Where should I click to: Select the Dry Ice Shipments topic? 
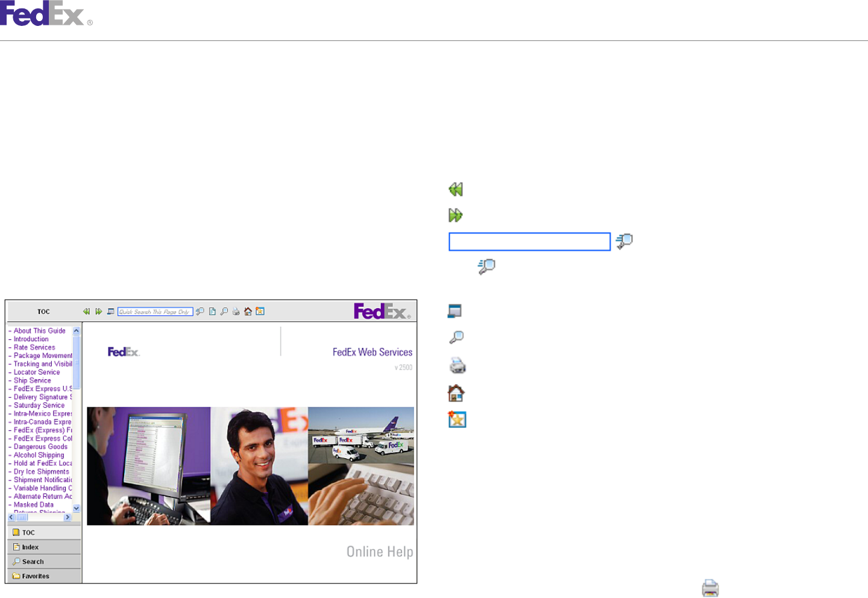[42, 472]
